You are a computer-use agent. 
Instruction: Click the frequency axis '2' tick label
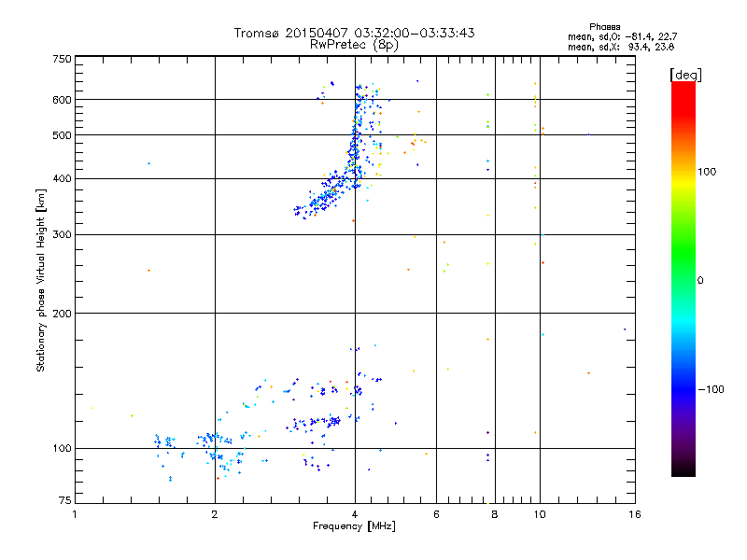click(215, 514)
